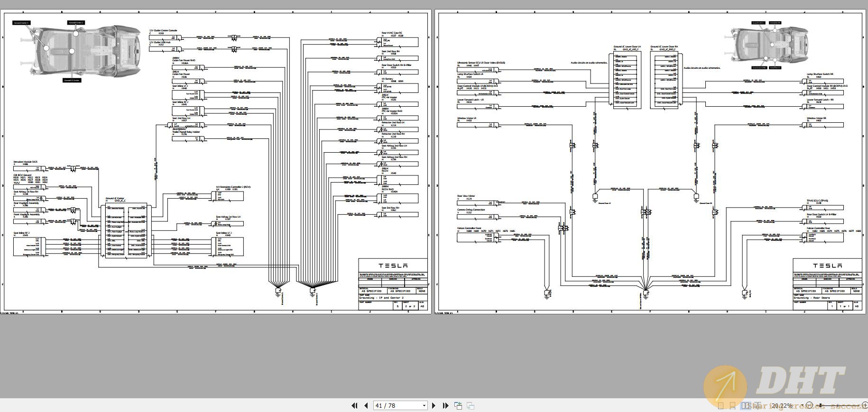Click the Lower Forward Latch - LR label
Screen dimensions: 868x412
(470, 100)
